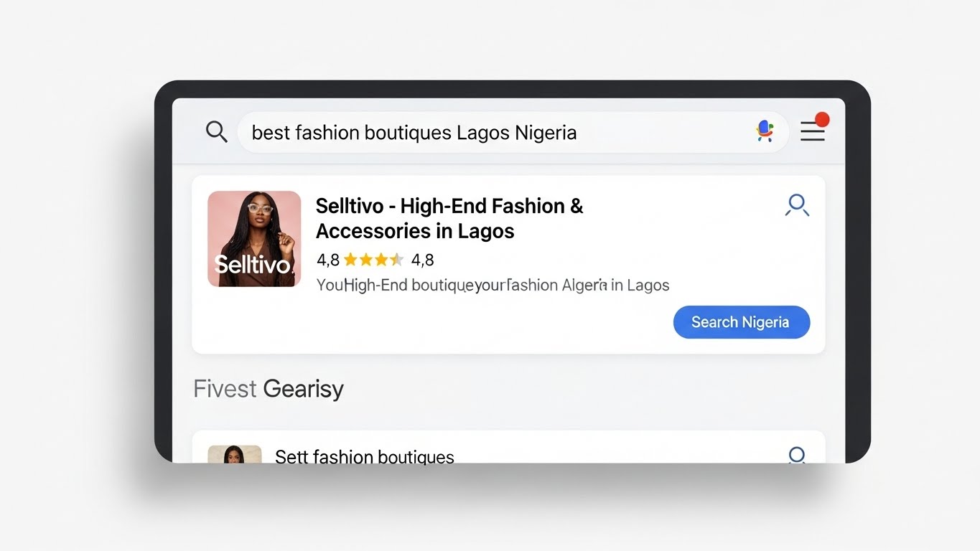Screen dimensions: 980x551
Task: Open Selltivo High-End Fashion title link
Action: coord(449,218)
